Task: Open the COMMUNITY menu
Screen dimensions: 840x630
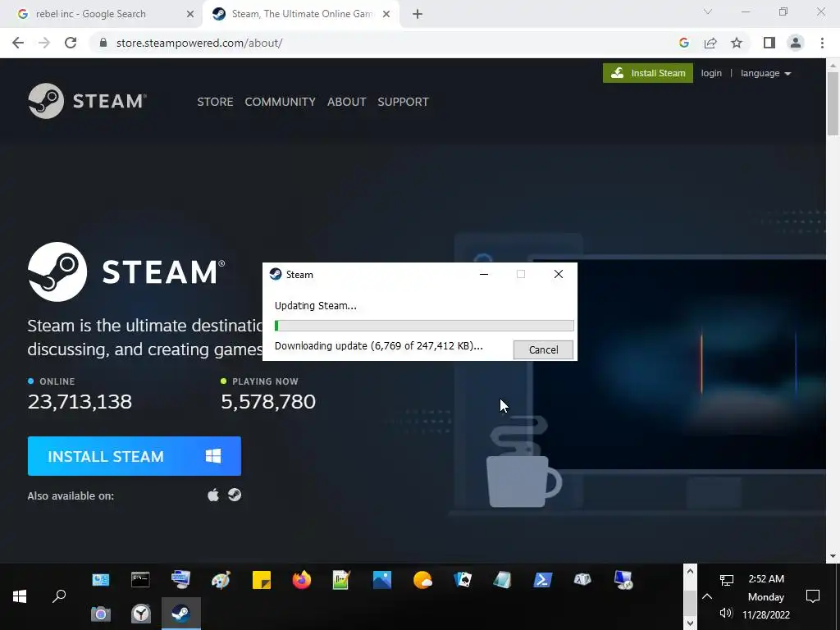Action: (281, 102)
